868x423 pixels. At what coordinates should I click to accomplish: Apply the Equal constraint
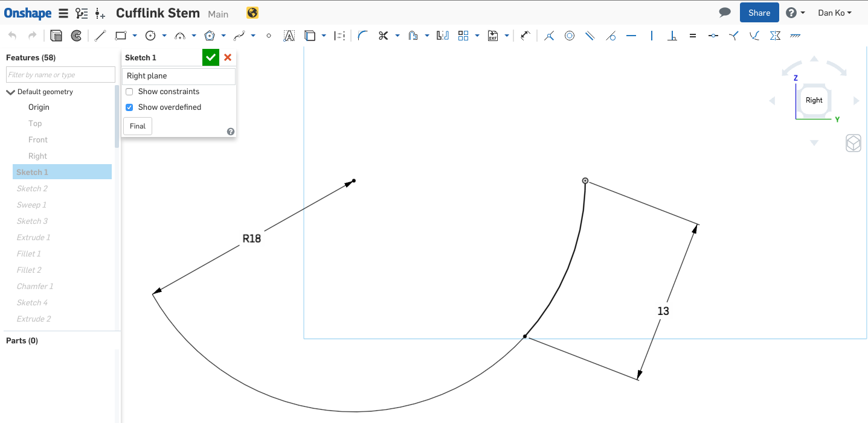pyautogui.click(x=693, y=36)
